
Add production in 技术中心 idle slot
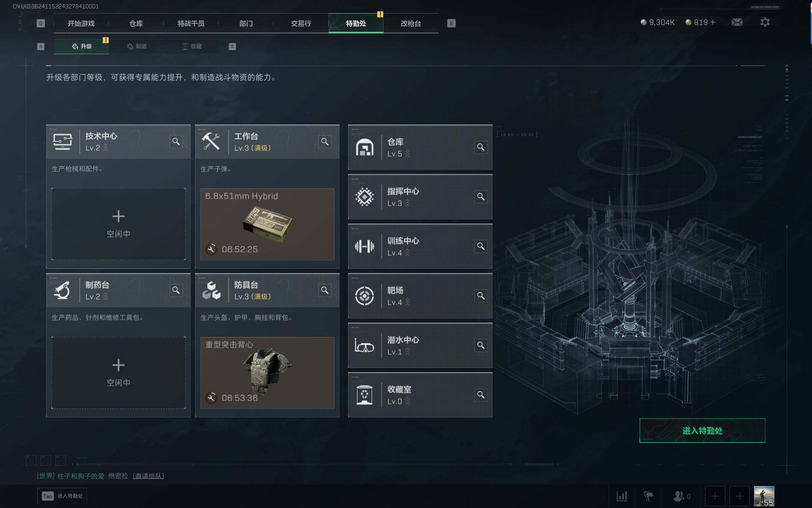[118, 224]
